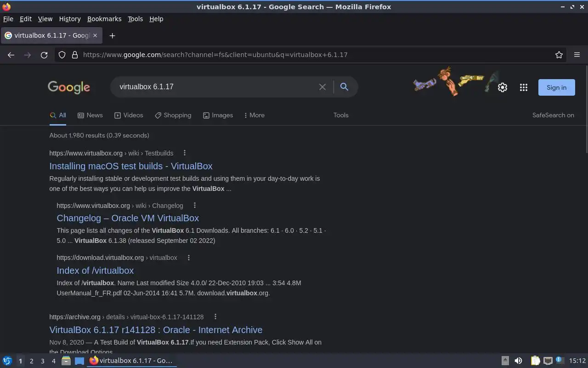This screenshot has width=588, height=368.
Task: Click the Google search text field
Action: coord(216,87)
